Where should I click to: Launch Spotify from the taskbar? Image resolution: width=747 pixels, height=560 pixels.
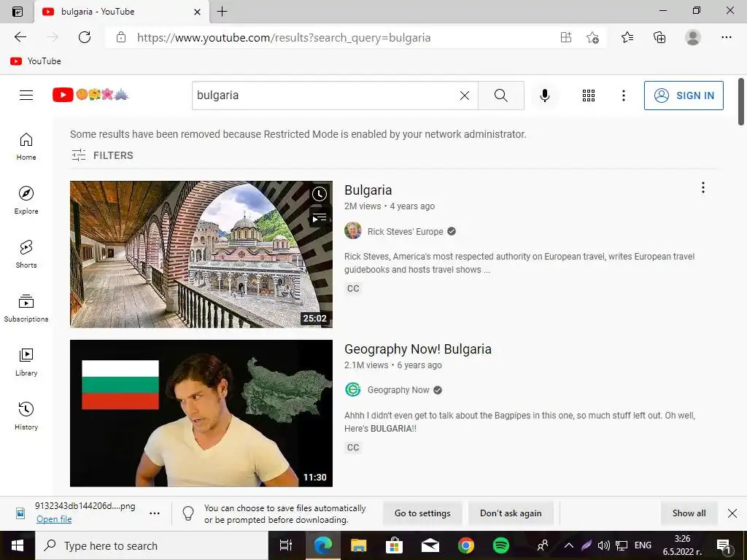click(501, 545)
